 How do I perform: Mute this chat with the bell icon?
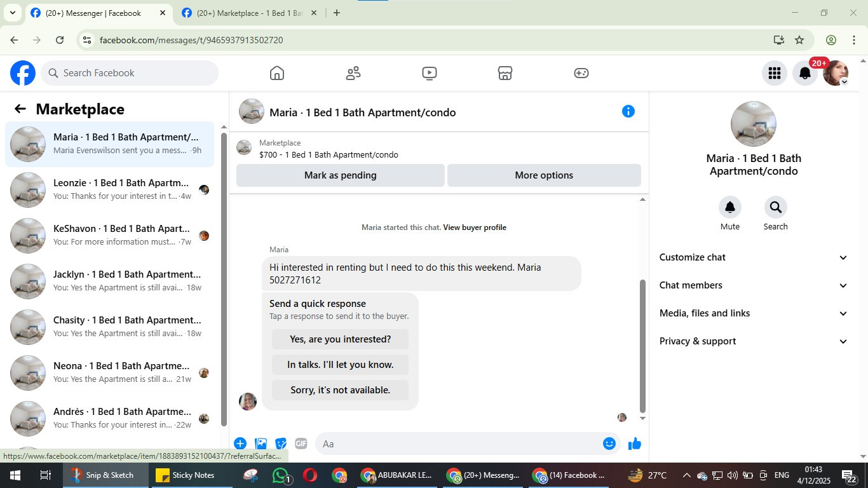coord(730,207)
